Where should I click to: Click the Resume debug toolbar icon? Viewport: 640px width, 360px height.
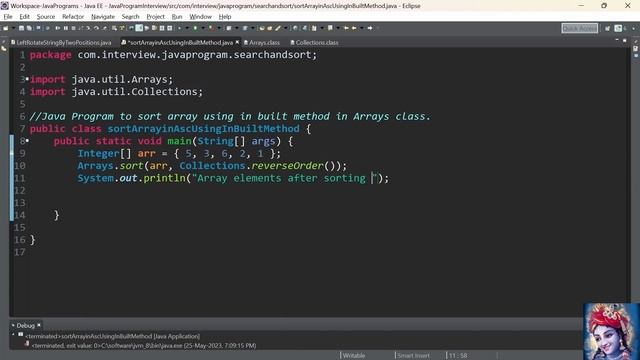coord(58,28)
